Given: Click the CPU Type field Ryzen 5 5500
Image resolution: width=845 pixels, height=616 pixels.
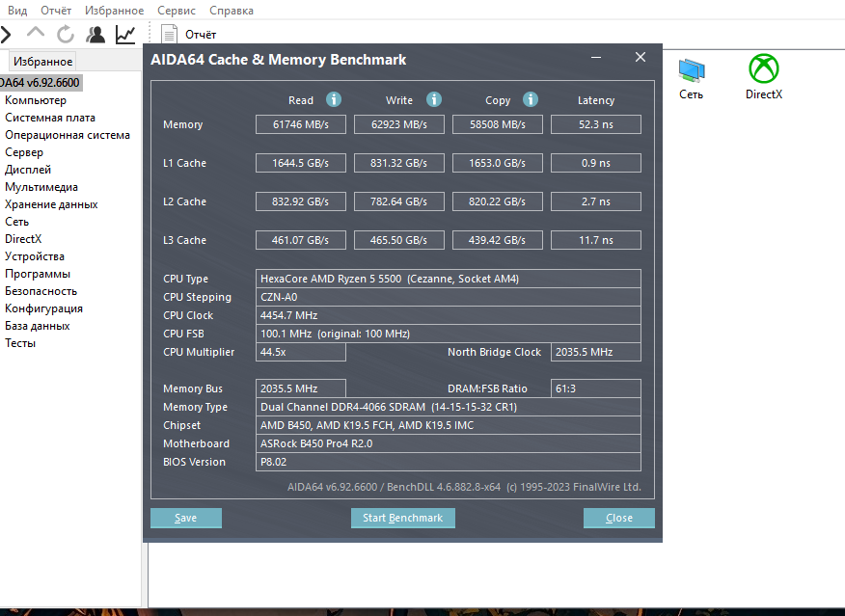Looking at the screenshot, I should [x=449, y=279].
